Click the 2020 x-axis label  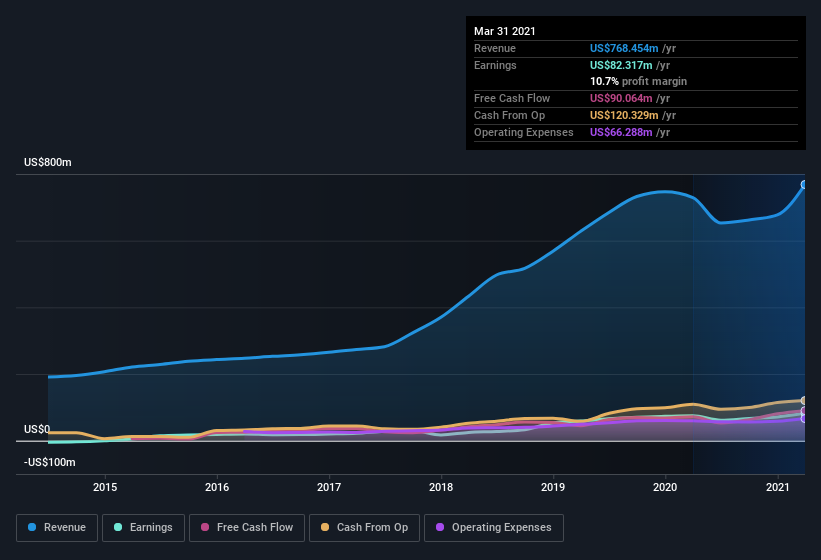coord(665,487)
